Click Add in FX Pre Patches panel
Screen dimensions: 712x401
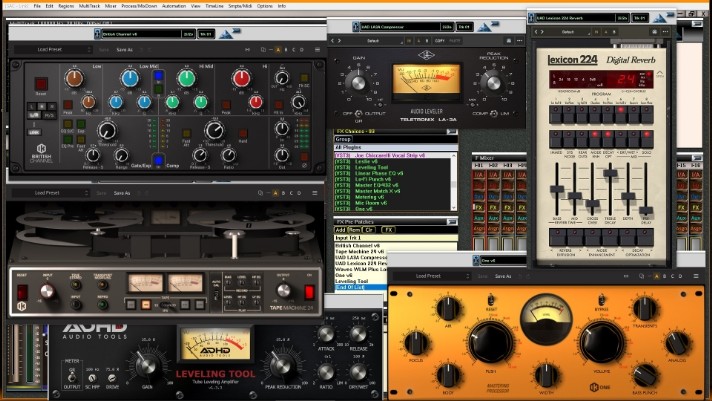[340, 230]
